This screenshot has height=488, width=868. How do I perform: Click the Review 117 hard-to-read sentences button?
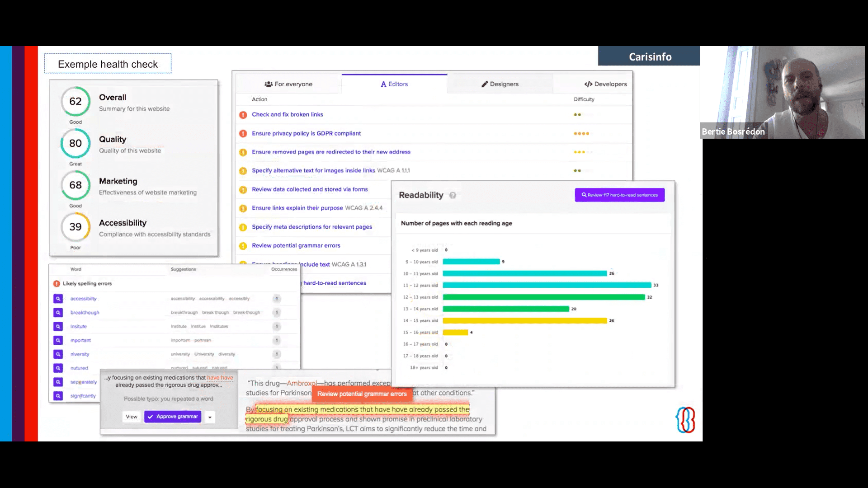point(619,195)
